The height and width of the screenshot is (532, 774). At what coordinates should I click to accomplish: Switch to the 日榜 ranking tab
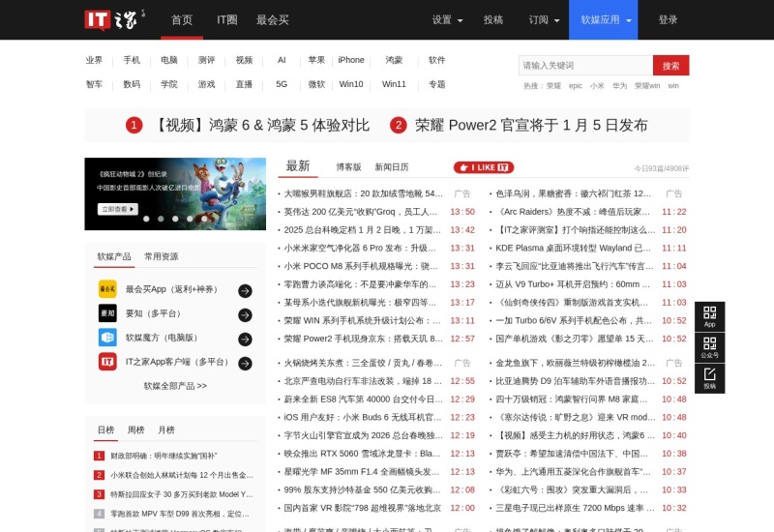click(105, 429)
